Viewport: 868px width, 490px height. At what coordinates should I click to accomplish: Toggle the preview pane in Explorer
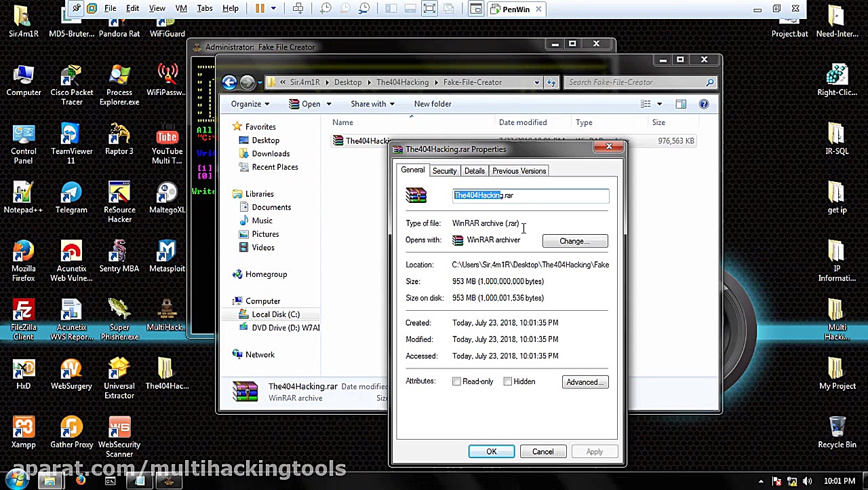click(x=681, y=104)
